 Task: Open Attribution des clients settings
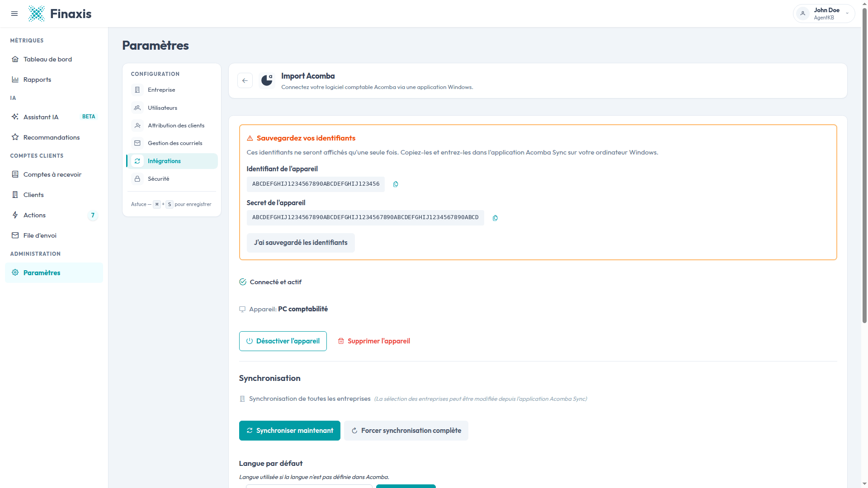pos(172,126)
